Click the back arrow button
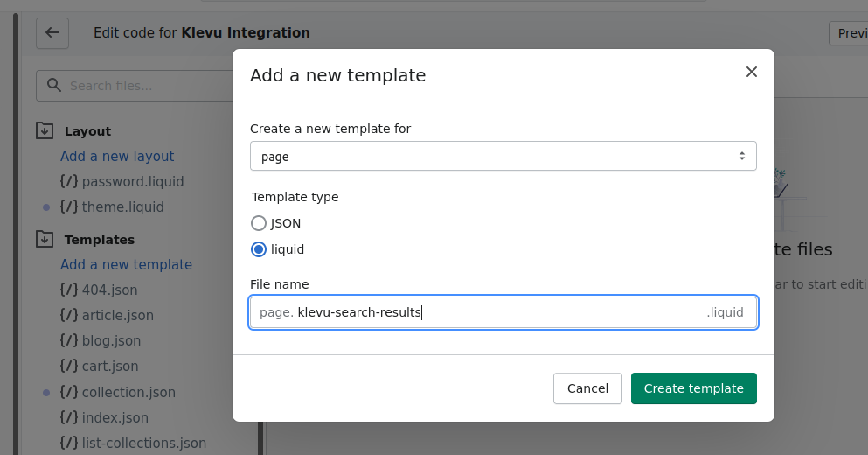The height and width of the screenshot is (455, 868). click(52, 33)
